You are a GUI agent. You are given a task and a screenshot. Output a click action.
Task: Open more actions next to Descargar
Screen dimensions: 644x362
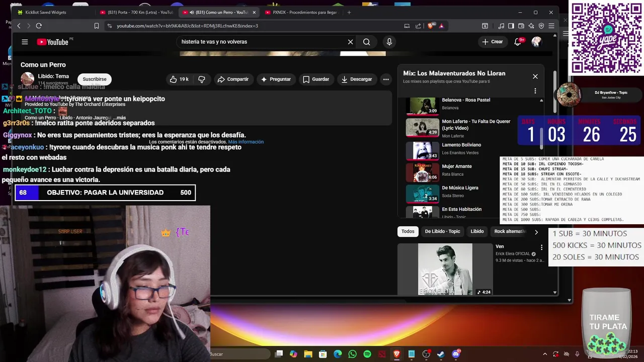point(386,79)
